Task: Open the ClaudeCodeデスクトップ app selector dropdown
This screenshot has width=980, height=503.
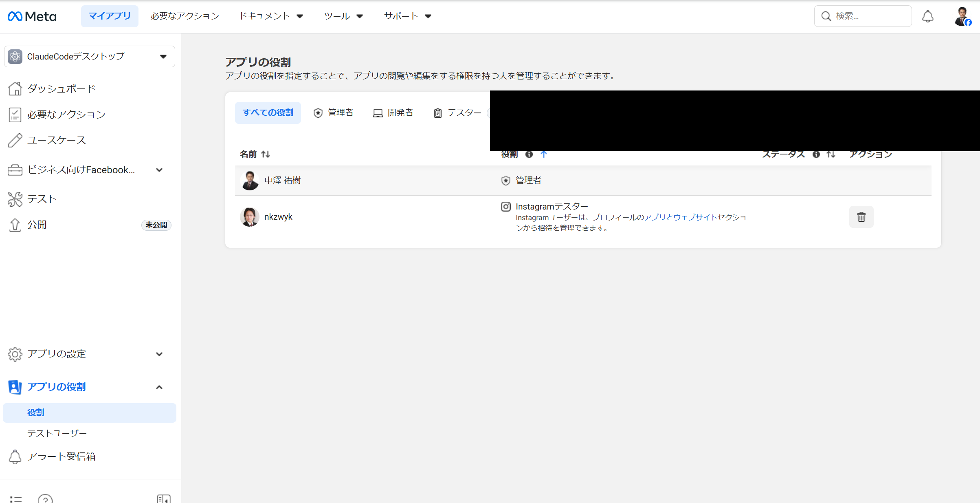Action: tap(90, 56)
